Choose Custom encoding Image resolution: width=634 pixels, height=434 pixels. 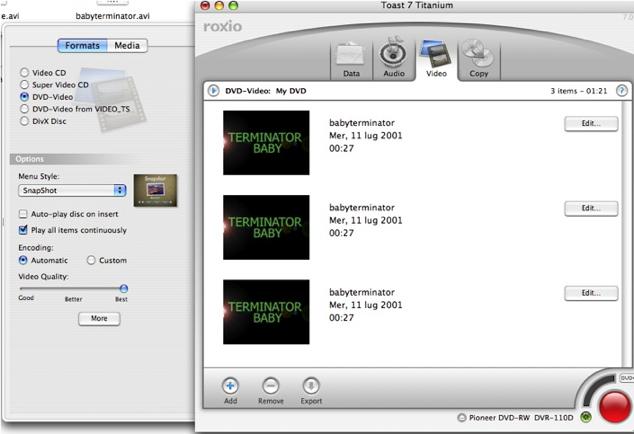(x=91, y=260)
